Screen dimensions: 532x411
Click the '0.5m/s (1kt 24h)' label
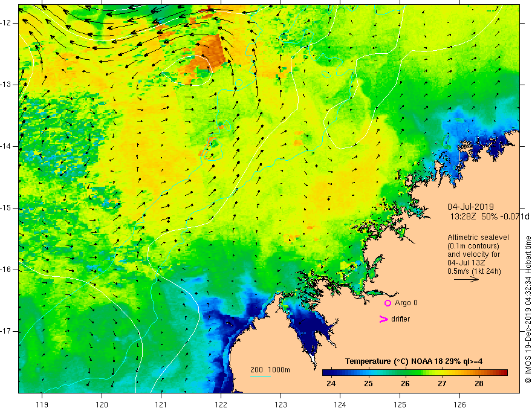coord(474,271)
